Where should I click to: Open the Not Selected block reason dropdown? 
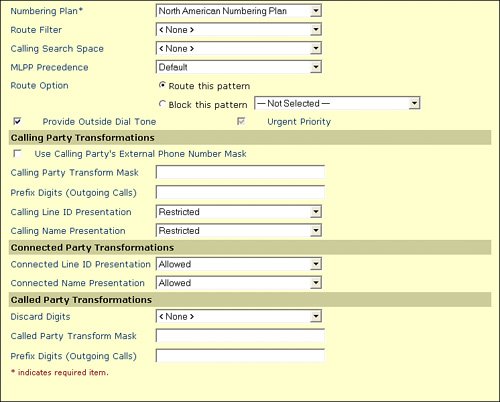pyautogui.click(x=337, y=103)
